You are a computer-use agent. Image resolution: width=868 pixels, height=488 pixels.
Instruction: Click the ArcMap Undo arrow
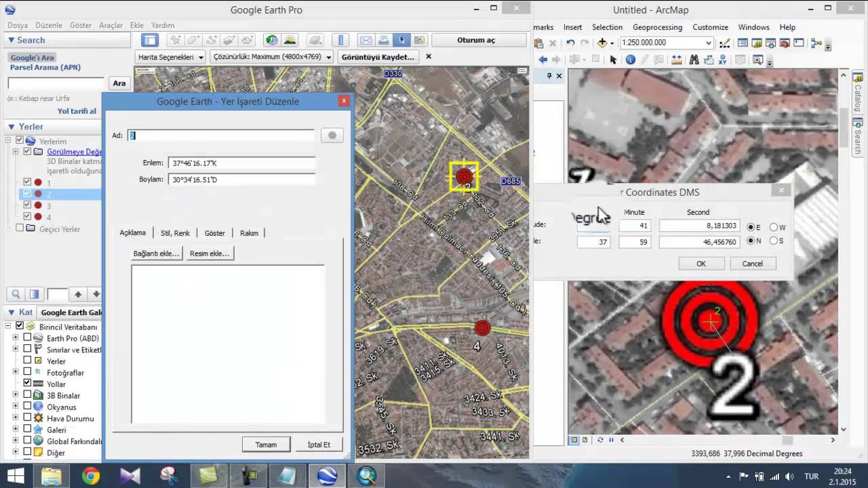tap(570, 43)
